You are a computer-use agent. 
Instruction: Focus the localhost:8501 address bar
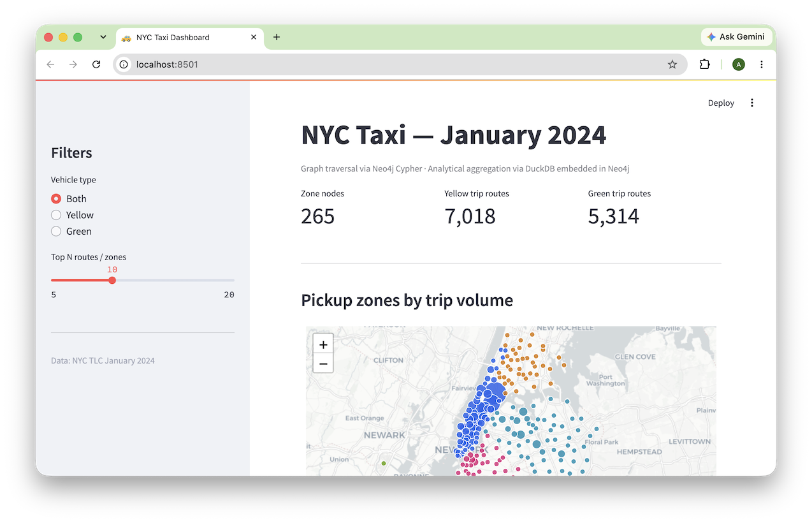click(400, 64)
